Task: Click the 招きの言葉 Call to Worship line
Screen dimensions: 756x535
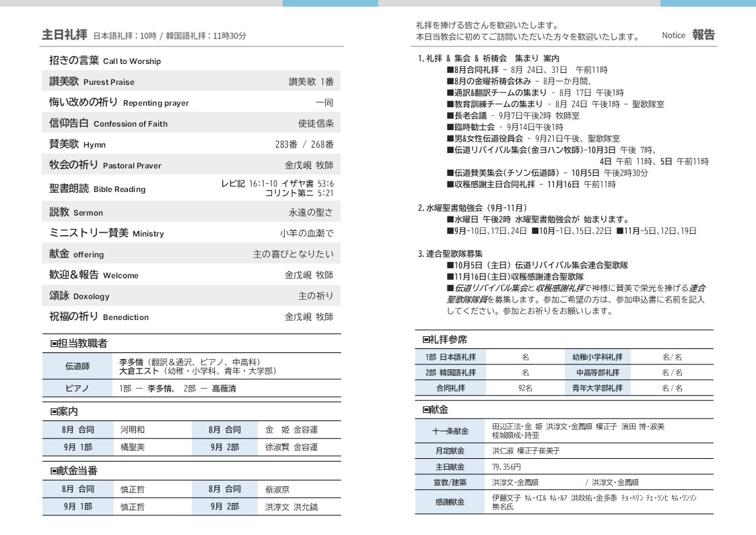Action: click(105, 61)
